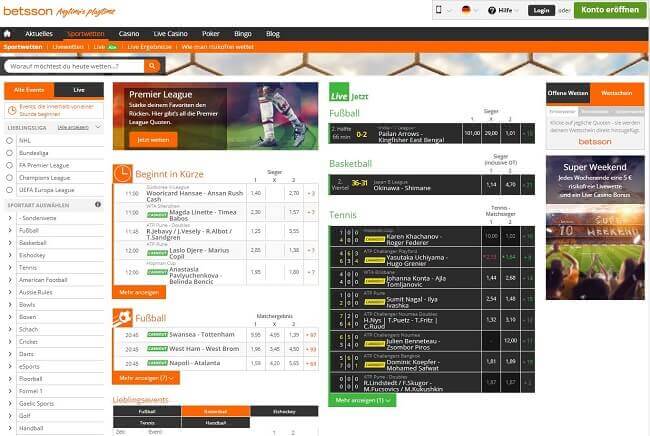Switch sidebar to Alle Events
This screenshot has width=650, height=436.
(x=29, y=90)
